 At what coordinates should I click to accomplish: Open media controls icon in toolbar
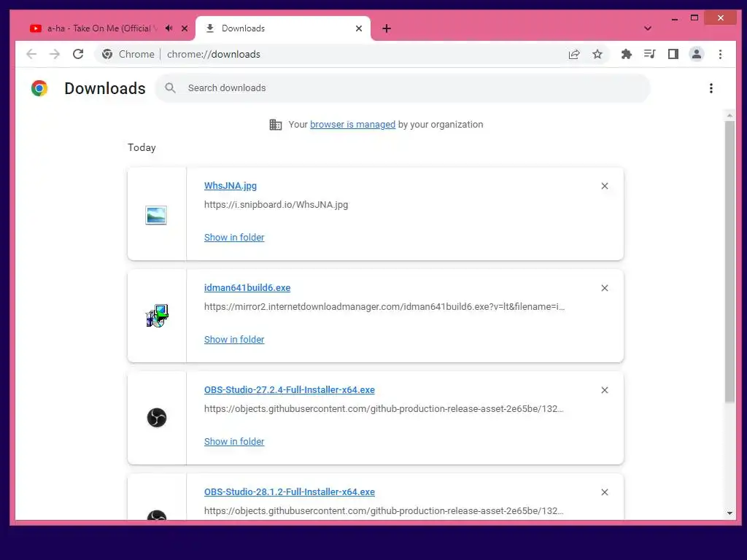point(650,54)
